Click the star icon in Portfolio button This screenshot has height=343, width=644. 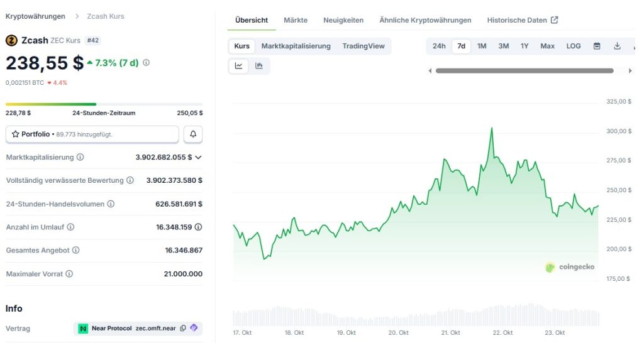pos(16,134)
